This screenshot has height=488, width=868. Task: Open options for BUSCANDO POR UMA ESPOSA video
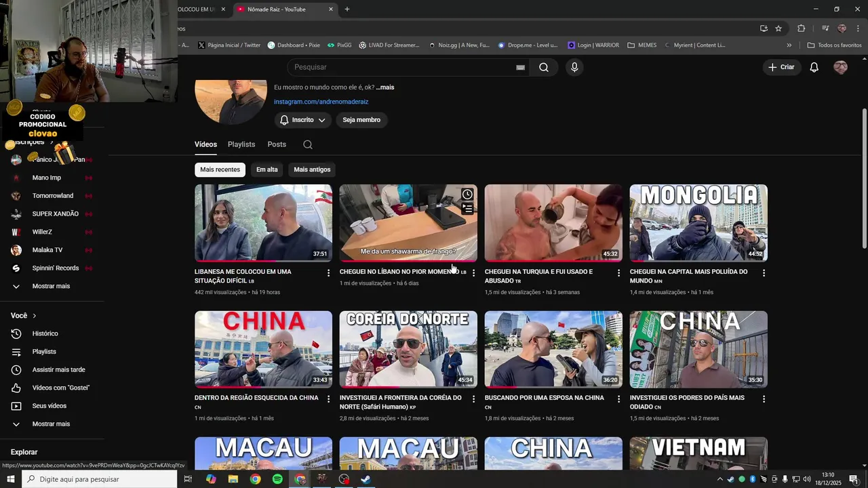(618, 399)
